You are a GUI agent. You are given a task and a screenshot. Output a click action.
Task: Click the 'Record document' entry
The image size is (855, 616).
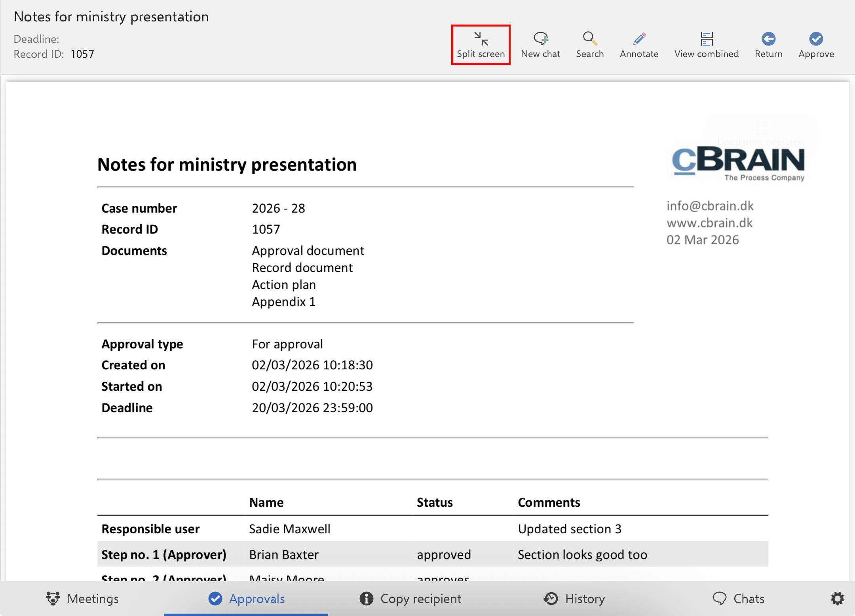(302, 268)
